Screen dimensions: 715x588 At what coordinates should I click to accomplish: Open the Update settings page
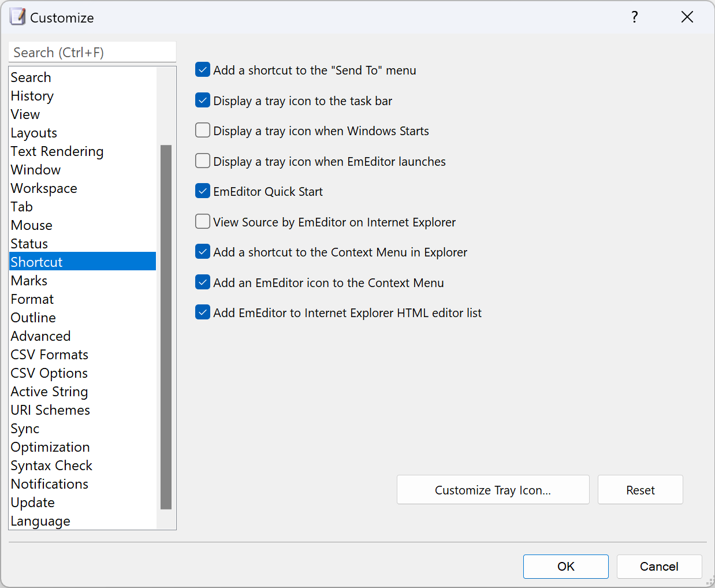[83, 502]
